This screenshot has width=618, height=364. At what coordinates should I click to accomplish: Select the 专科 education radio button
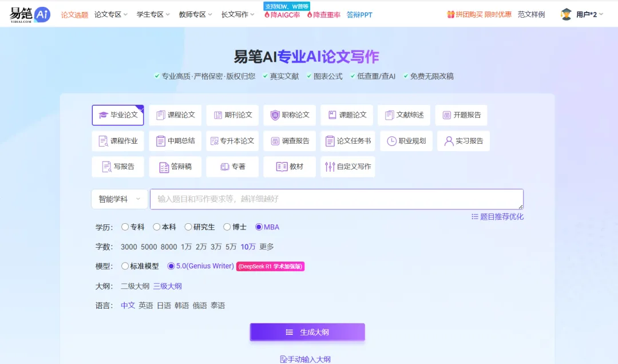click(x=125, y=227)
